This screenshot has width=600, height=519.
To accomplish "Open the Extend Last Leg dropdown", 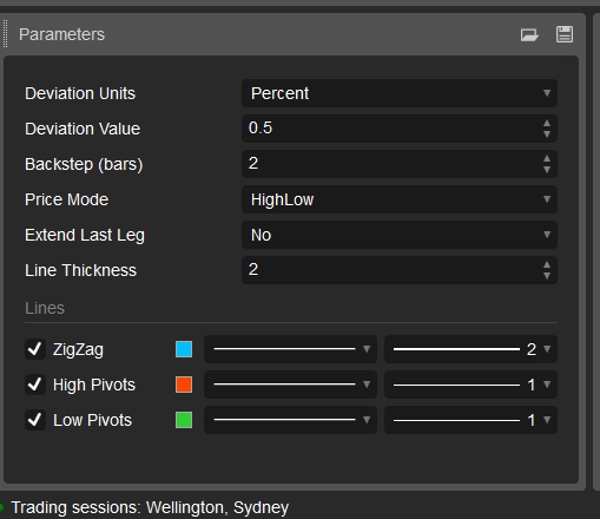I will [x=399, y=235].
